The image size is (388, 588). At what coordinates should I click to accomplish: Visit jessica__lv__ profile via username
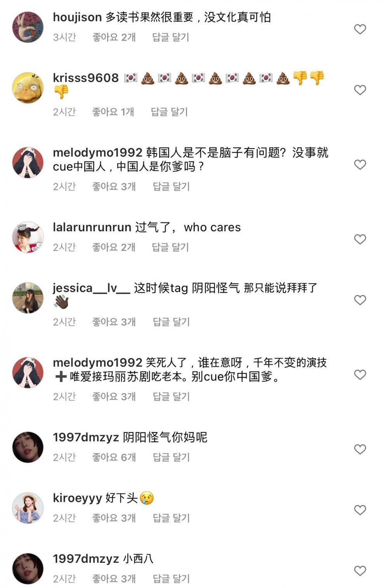(92, 288)
